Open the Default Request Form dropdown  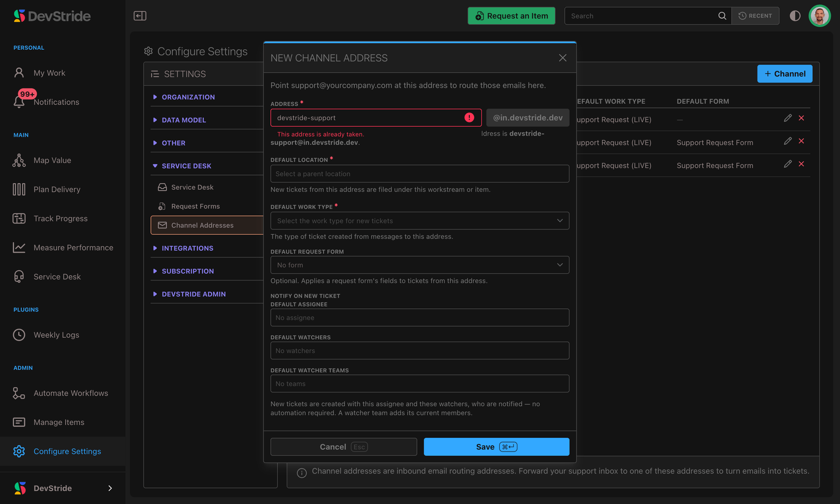click(x=419, y=265)
